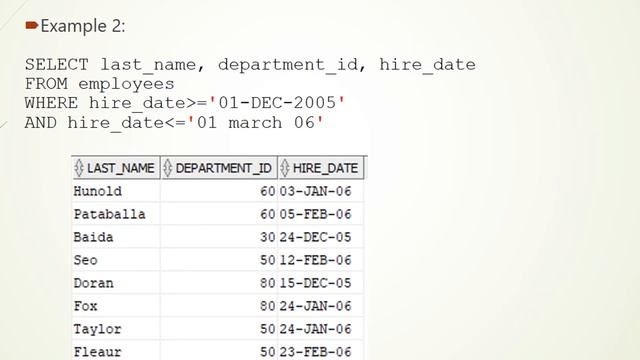Click hire date '24-DEC-05'
Screen dimensions: 640x360
click(316, 237)
